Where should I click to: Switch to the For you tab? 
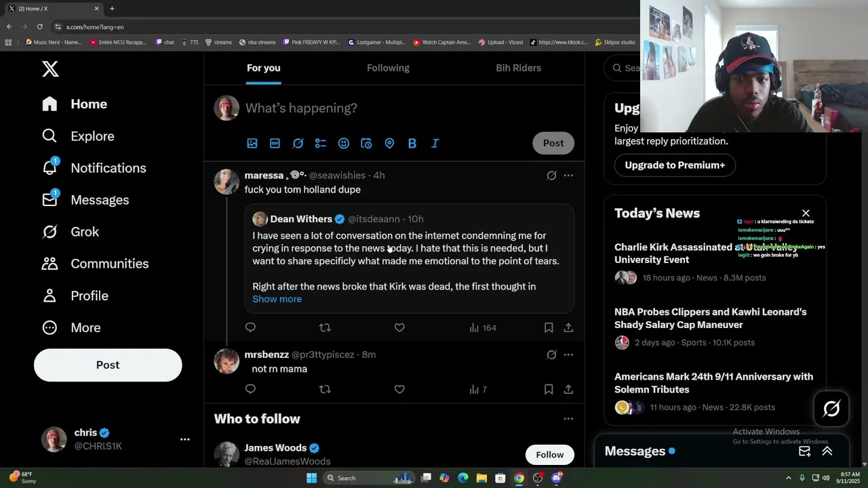pyautogui.click(x=263, y=68)
